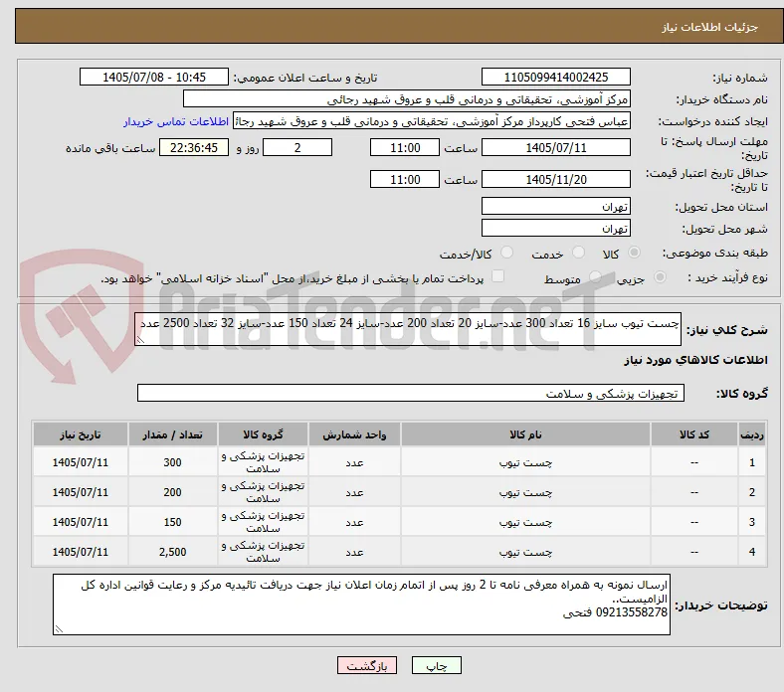Click the بازگشت back button

pos(367,665)
